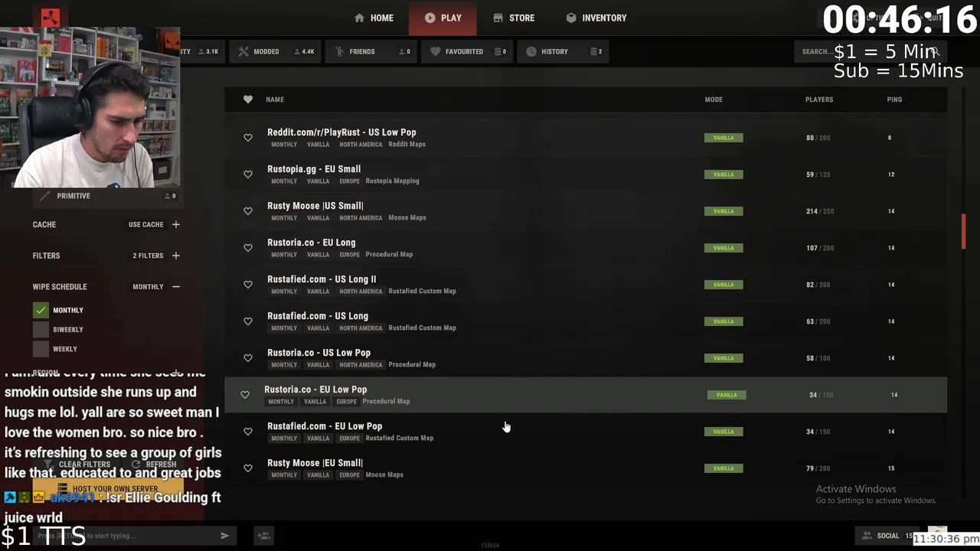Click the server list scrollbar thumb
Screen dimensions: 980x551
pos(963,231)
